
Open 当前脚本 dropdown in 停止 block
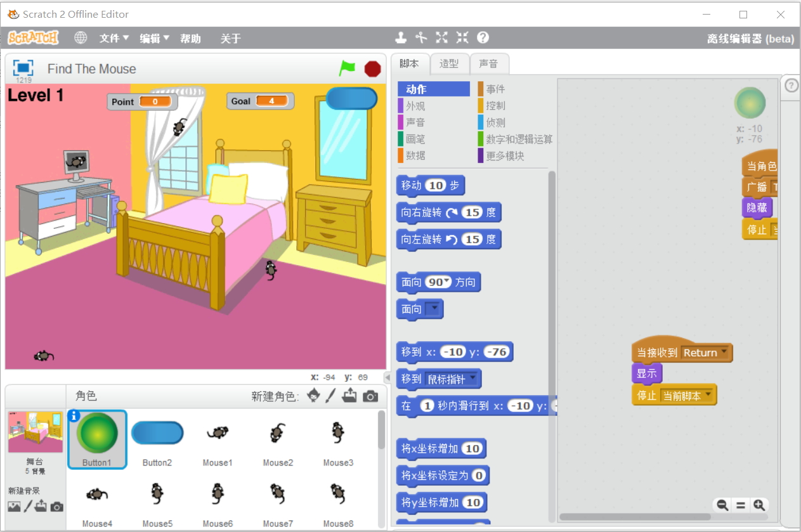(707, 395)
